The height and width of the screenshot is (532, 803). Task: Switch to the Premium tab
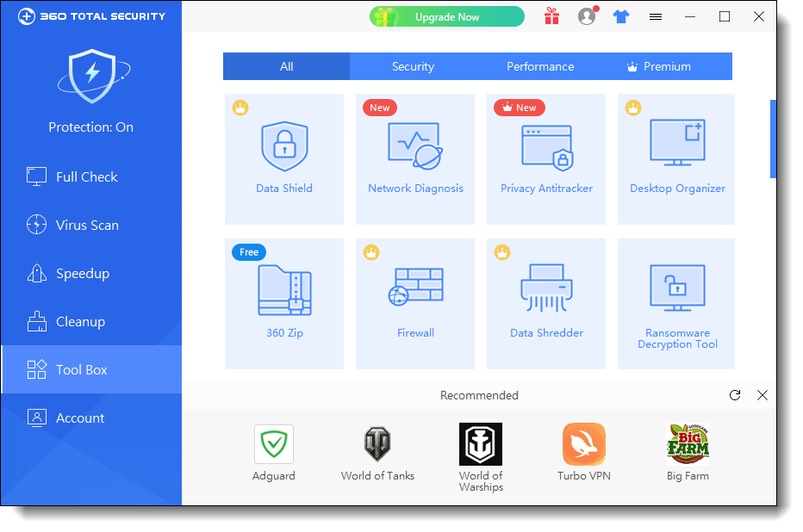tap(659, 66)
